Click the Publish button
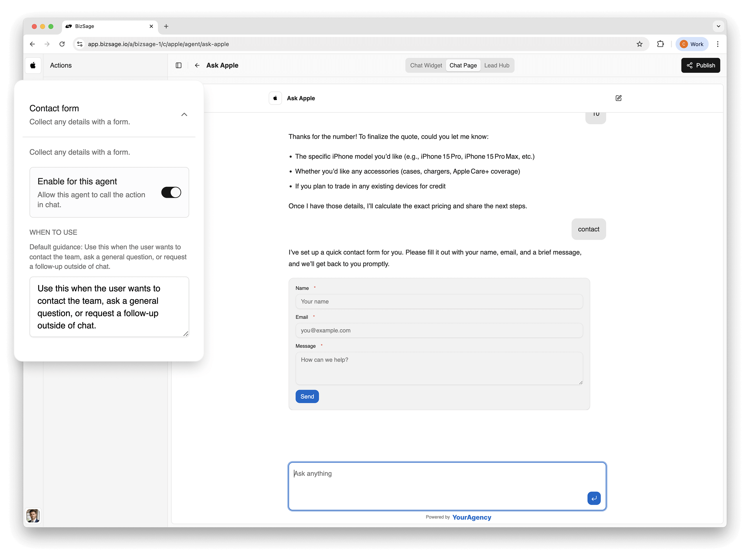 pos(700,65)
